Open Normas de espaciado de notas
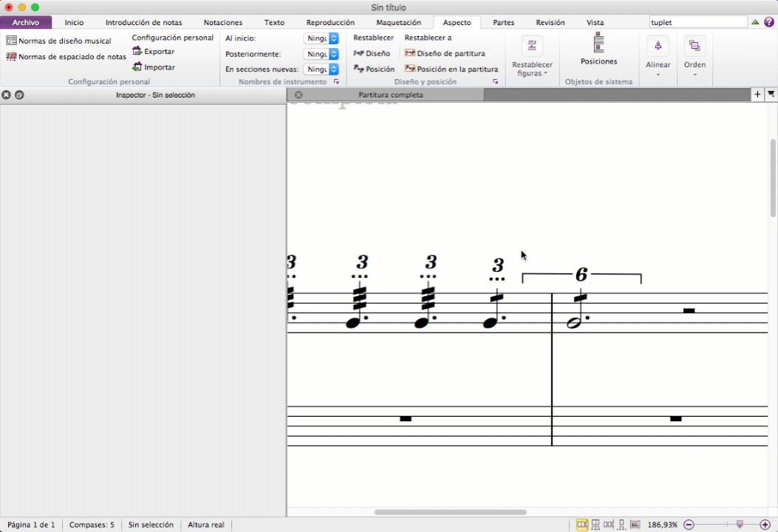The image size is (778, 532). coord(66,57)
